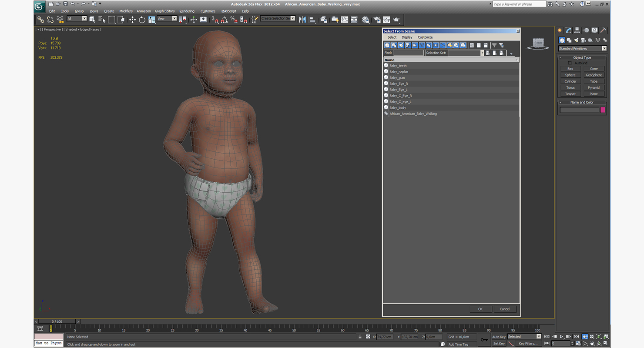Viewport: 644px width, 348px height.
Task: Select the Cameras category in Create panel
Action: pos(583,40)
